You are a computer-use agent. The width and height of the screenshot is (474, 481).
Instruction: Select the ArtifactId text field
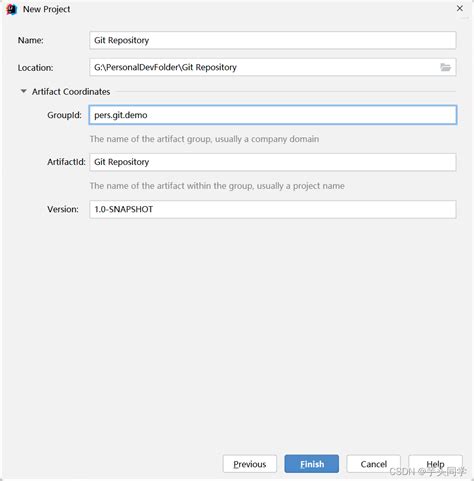(x=273, y=162)
